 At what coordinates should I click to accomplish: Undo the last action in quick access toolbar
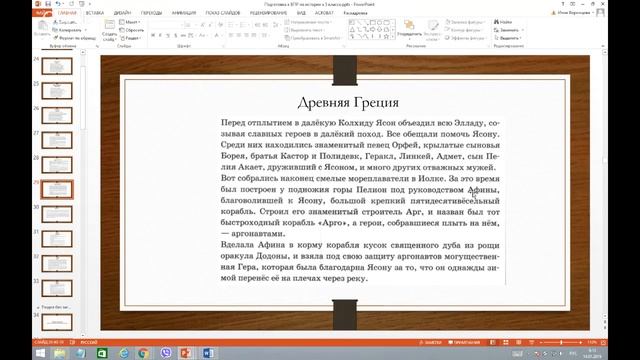click(x=58, y=4)
